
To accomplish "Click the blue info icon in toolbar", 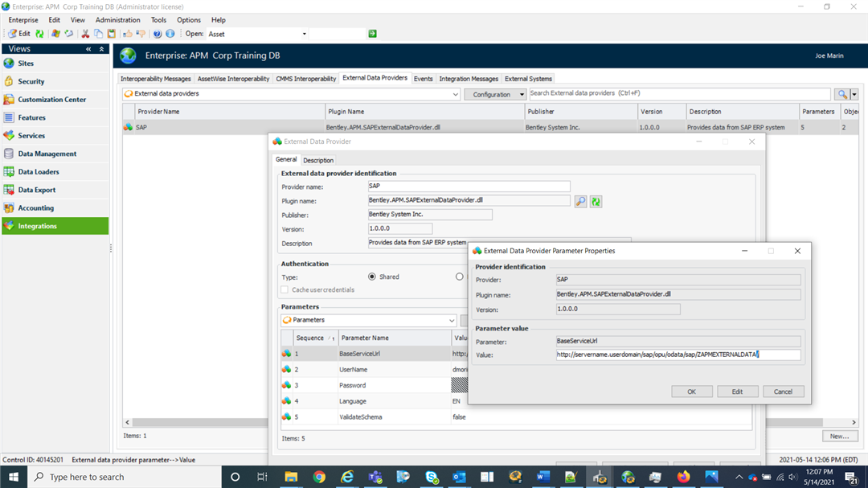I will click(x=170, y=34).
